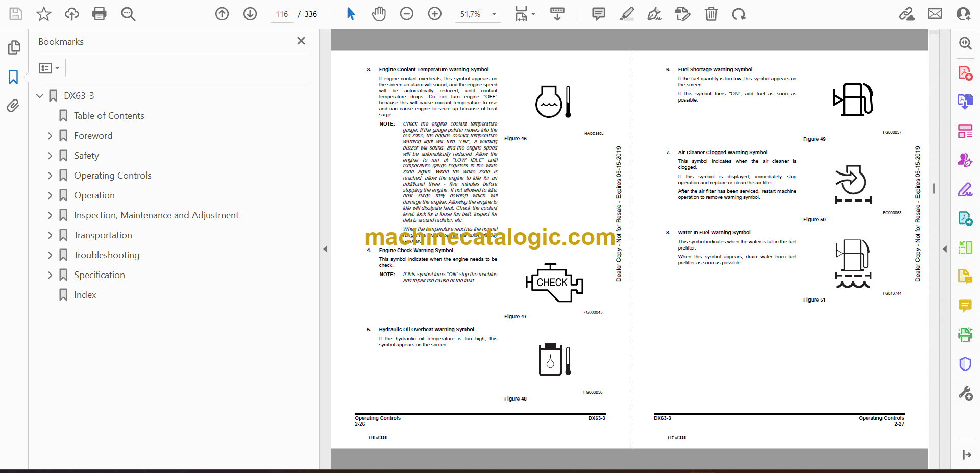Toggle the Attachments paperclip panel
This screenshot has height=473, width=980.
click(x=13, y=106)
